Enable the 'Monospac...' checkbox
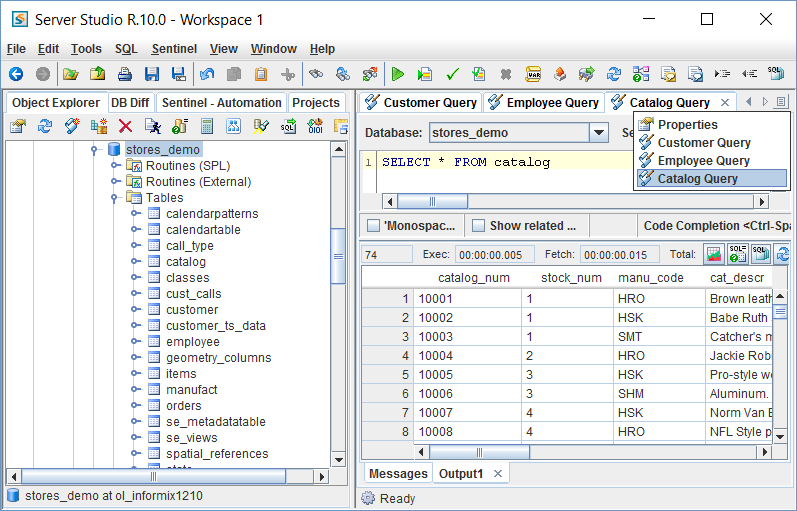This screenshot has height=511, width=797. tap(373, 226)
